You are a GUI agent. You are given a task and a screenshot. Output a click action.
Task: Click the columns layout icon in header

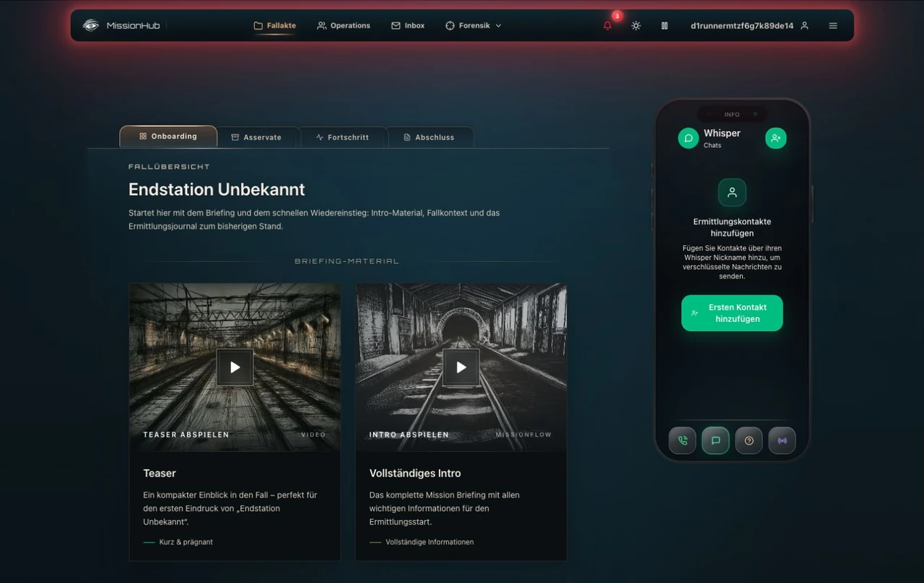click(664, 25)
